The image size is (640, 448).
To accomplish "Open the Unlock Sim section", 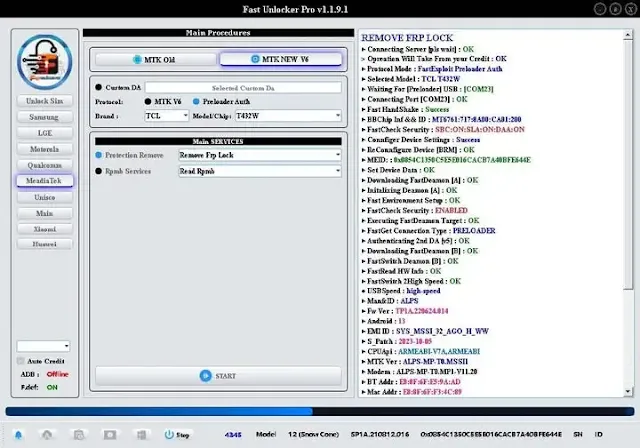I will pos(45,101).
